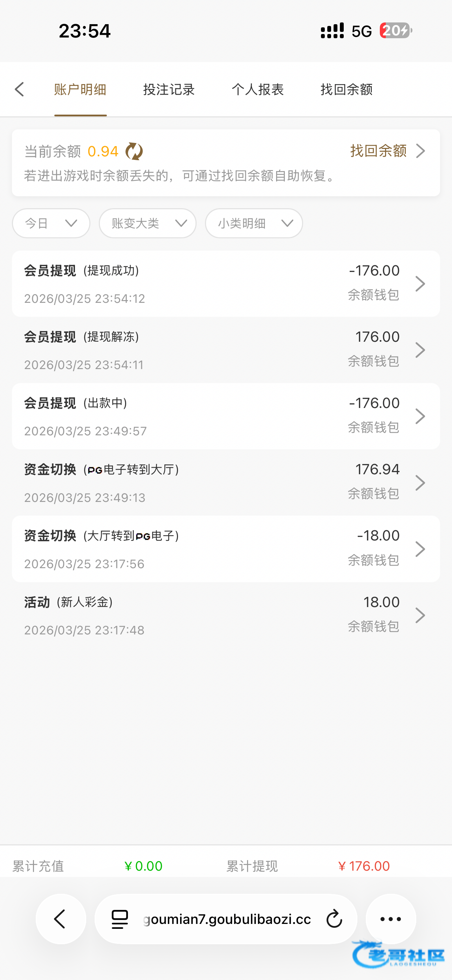The width and height of the screenshot is (452, 980).
Task: Open the site info icon in the address bar
Action: tap(120, 919)
